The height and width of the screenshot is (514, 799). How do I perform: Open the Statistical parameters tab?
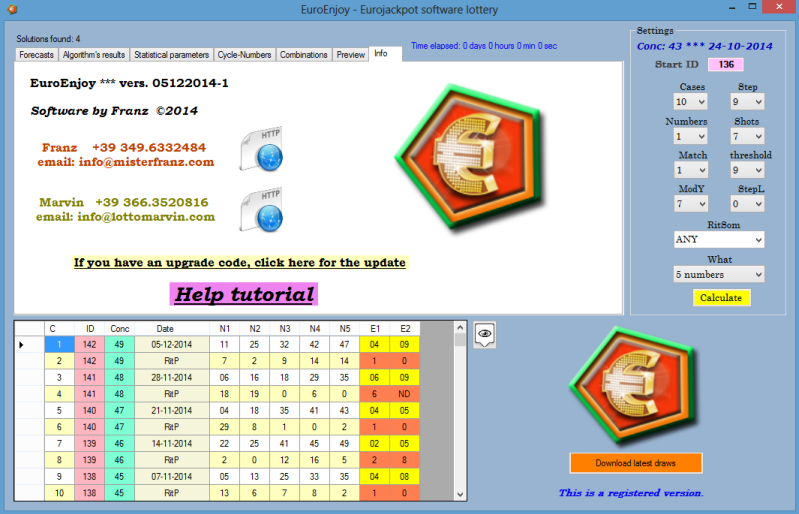tap(171, 55)
